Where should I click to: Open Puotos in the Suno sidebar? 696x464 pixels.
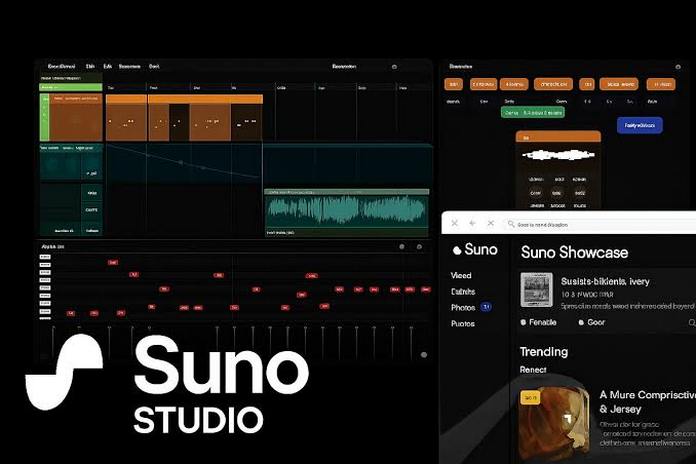pos(463,324)
